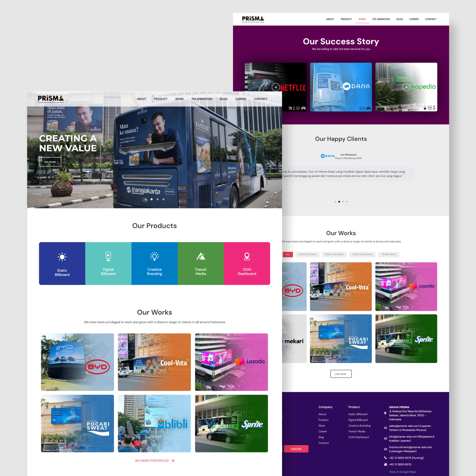Click the LOAD MORE button

(341, 374)
